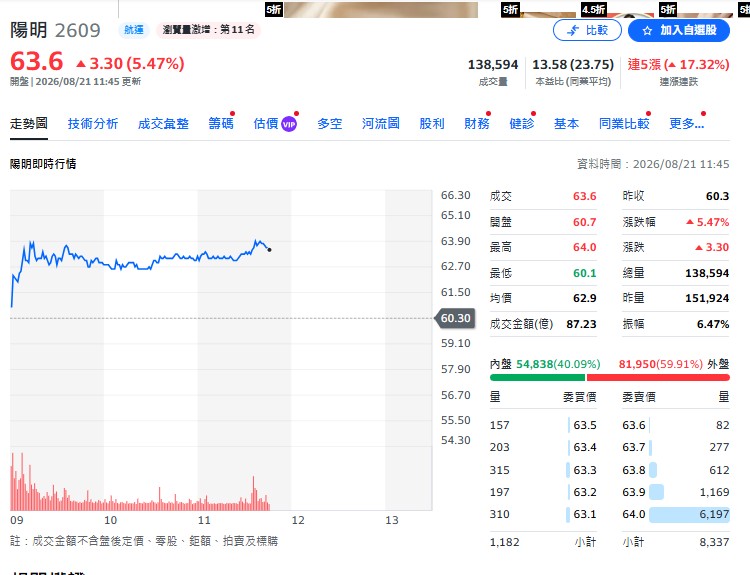Screen dimensions: 750x575
Task: Click bid price 63.2
Action: [x=585, y=492]
